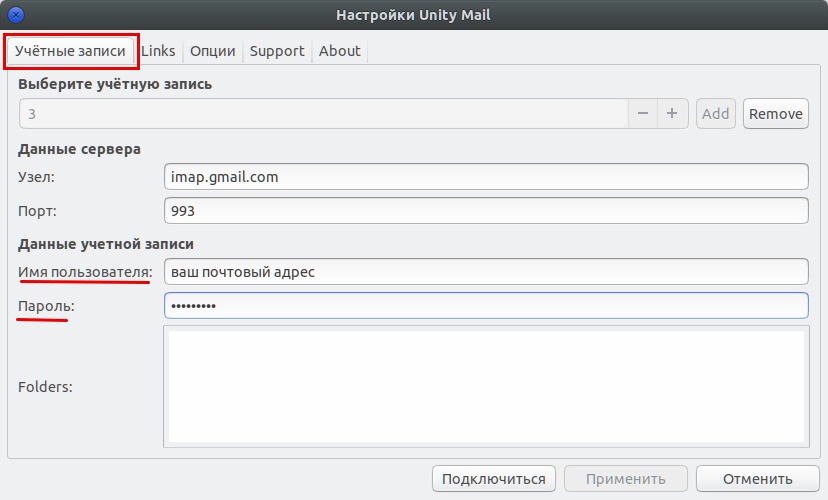828x500 pixels.
Task: Click the Remove account button
Action: [776, 114]
